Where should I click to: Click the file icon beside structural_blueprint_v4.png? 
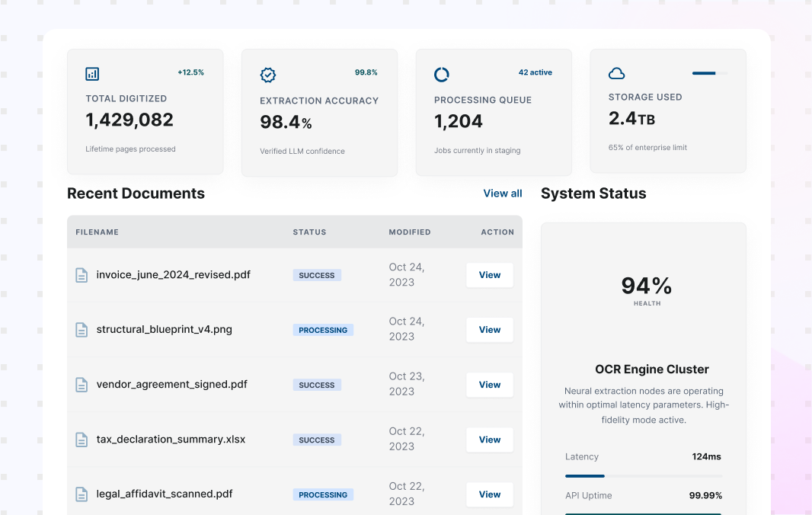click(x=82, y=330)
